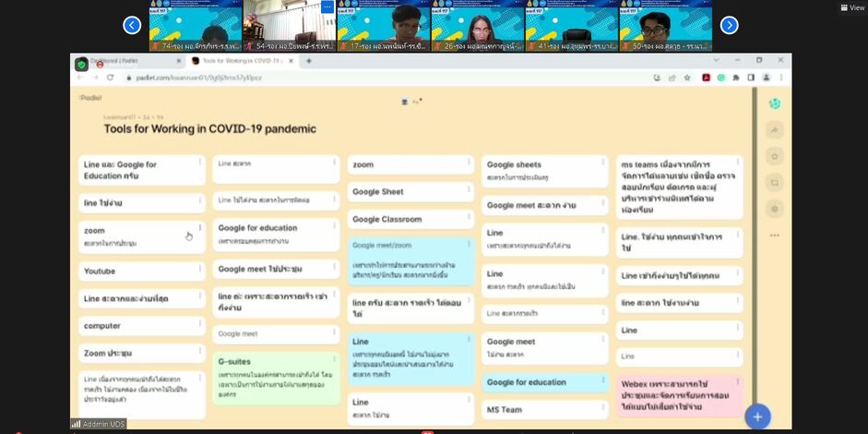Click the browser address bar
Screen dimensions: 868x434
point(369,78)
